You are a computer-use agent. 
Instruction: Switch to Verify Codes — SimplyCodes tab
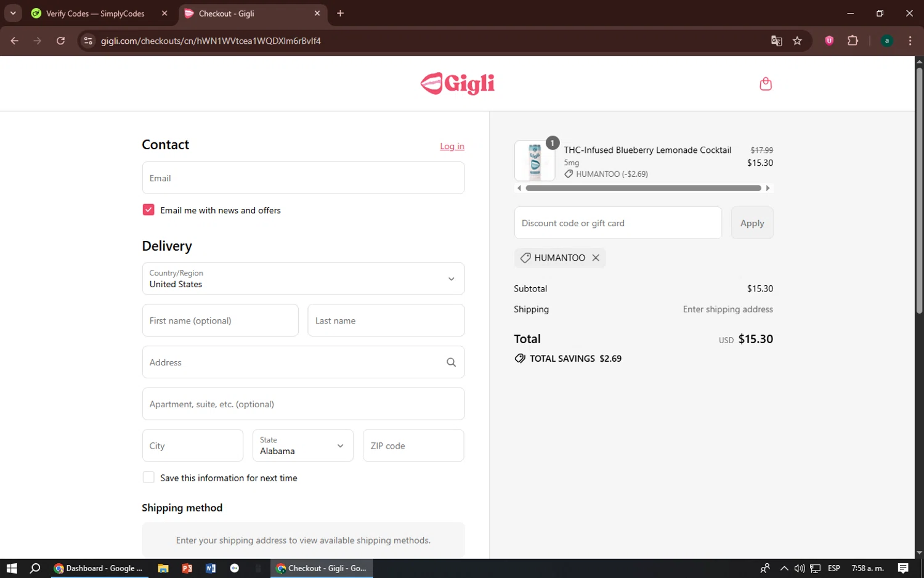[x=95, y=14]
